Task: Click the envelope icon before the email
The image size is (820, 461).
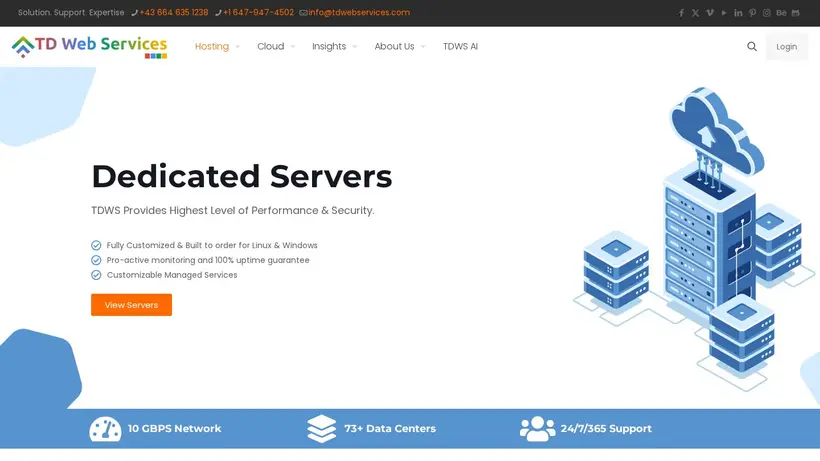Action: click(303, 13)
